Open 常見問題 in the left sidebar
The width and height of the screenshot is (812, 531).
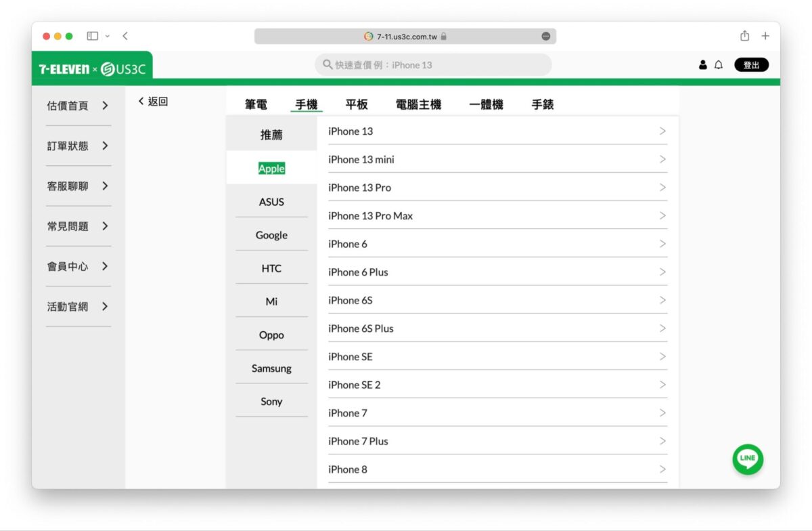click(78, 226)
